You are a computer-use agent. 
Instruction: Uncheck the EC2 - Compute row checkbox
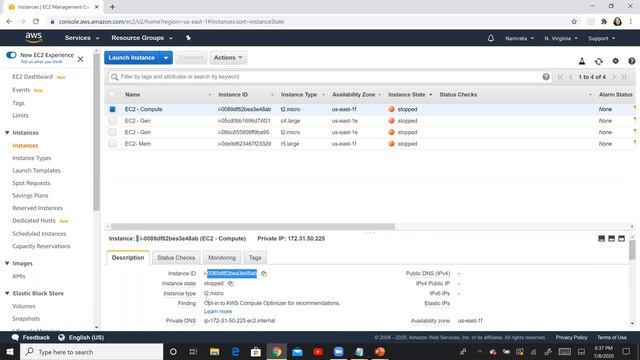tap(112, 109)
